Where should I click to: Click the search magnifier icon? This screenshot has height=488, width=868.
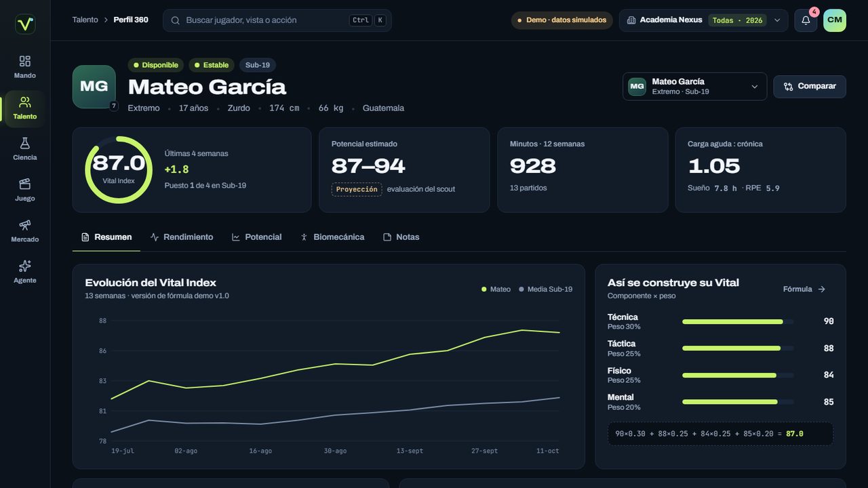coord(175,20)
